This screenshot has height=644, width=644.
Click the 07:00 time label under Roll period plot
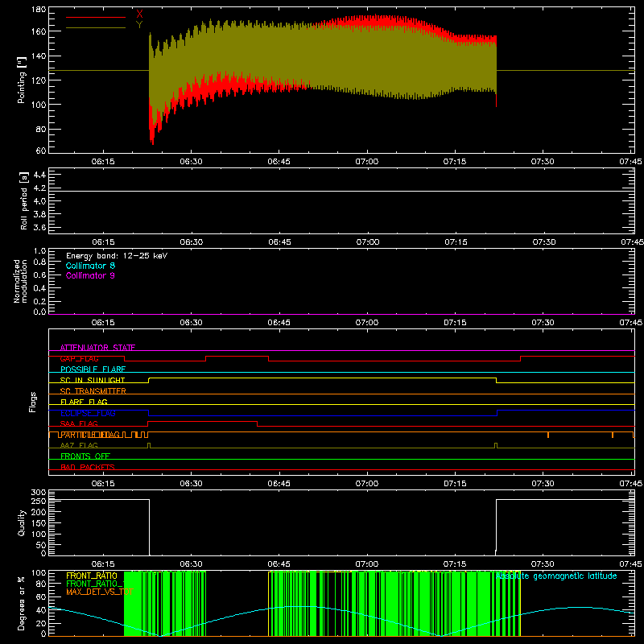pos(368,242)
